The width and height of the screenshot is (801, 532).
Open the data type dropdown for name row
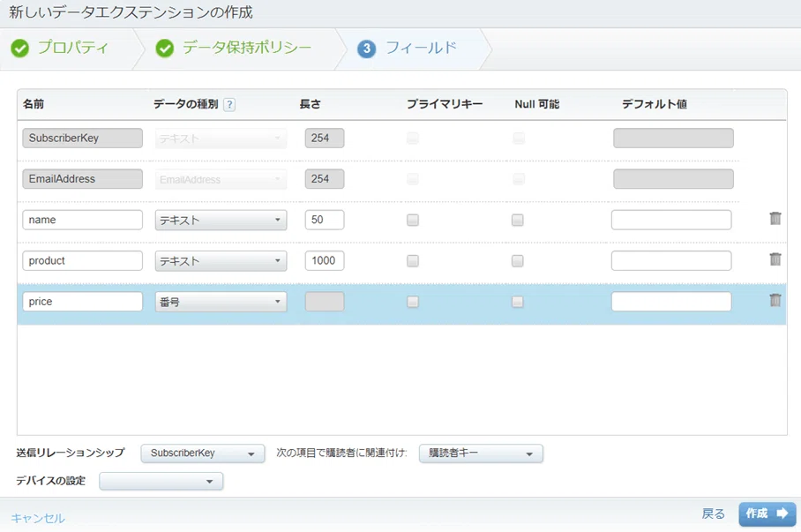point(221,220)
